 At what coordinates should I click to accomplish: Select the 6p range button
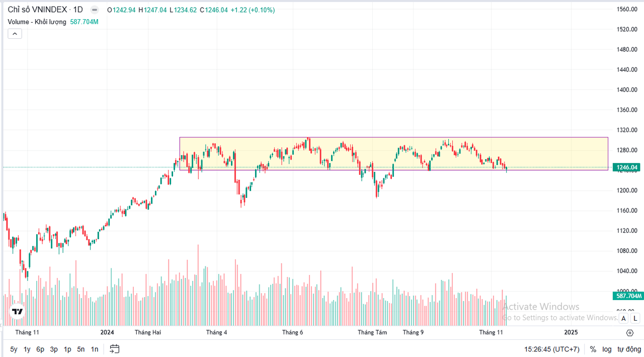(x=40, y=348)
